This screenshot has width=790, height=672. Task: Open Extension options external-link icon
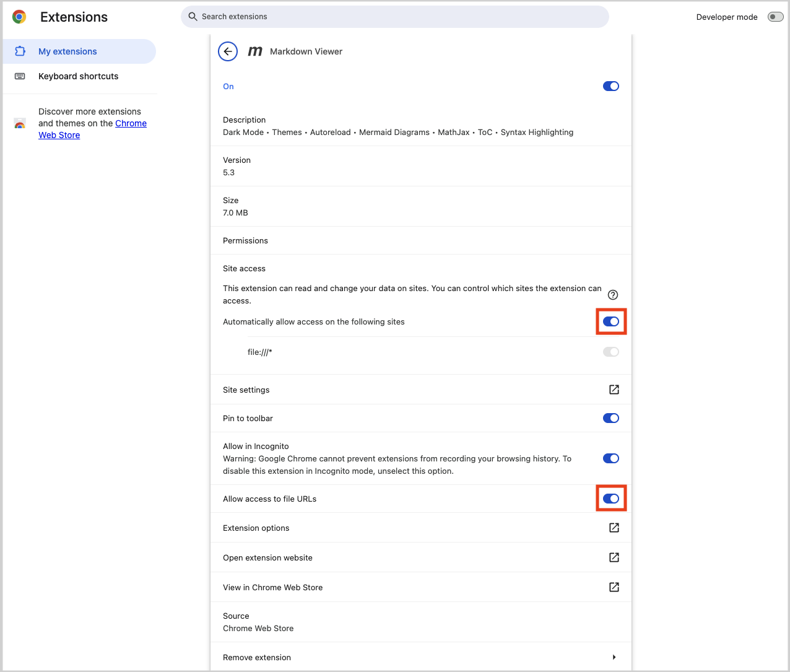[x=614, y=528]
